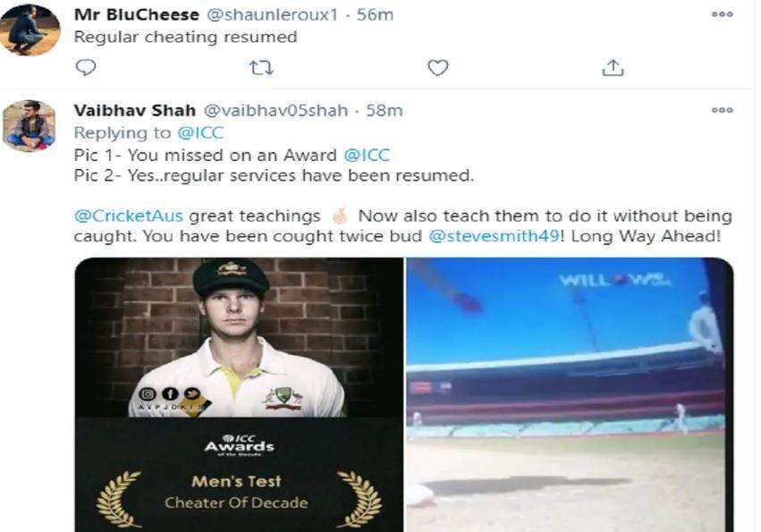
Task: Click the retweet icon below the tweet
Action: point(259,65)
